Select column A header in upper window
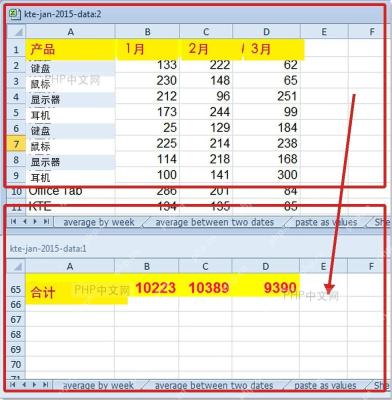 tap(70, 32)
